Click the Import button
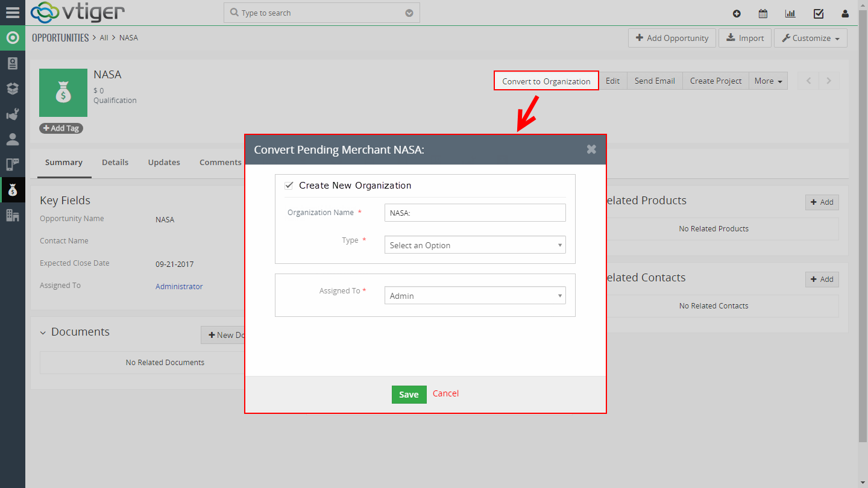Screen dimensions: 868x488 (745, 38)
